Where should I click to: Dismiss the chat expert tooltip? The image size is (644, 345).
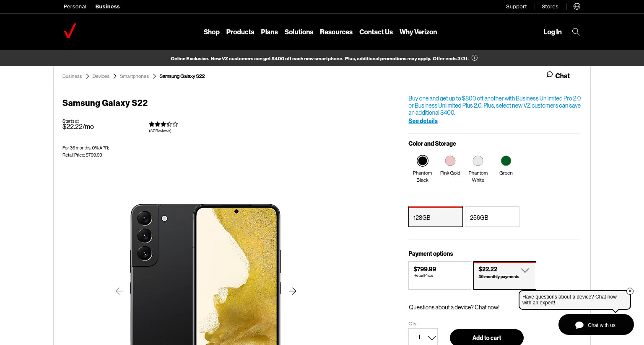click(x=630, y=291)
